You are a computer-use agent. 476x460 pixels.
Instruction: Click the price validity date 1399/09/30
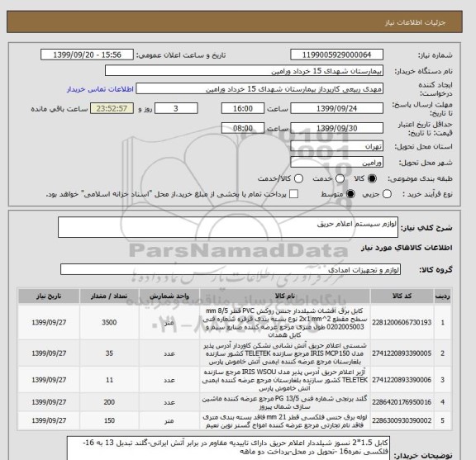click(x=336, y=128)
